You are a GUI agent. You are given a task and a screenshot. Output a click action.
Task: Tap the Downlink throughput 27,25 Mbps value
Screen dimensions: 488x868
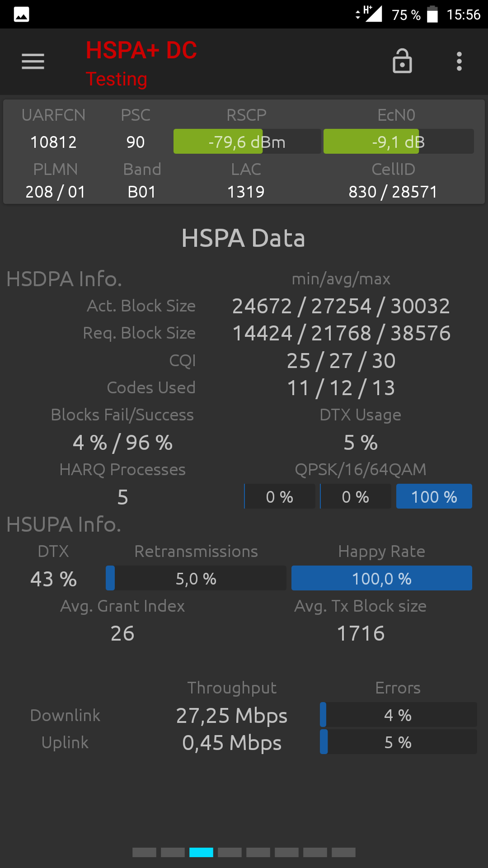(x=232, y=716)
